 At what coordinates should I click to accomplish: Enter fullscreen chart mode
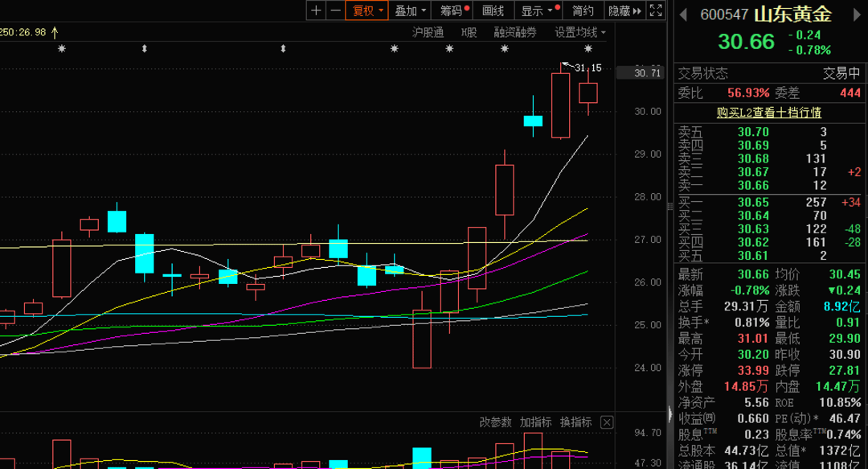(656, 10)
